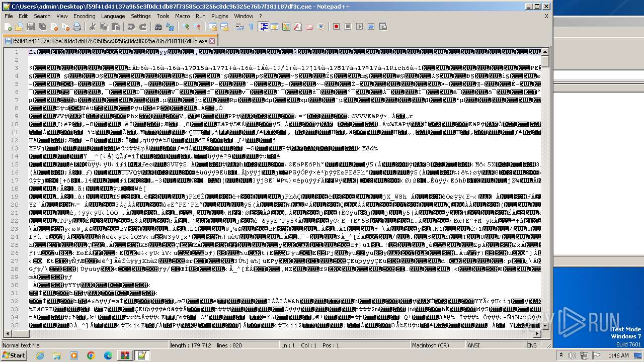Viewport: 644px width, 362px height.
Task: Open the Plugins menu
Action: click(x=220, y=16)
